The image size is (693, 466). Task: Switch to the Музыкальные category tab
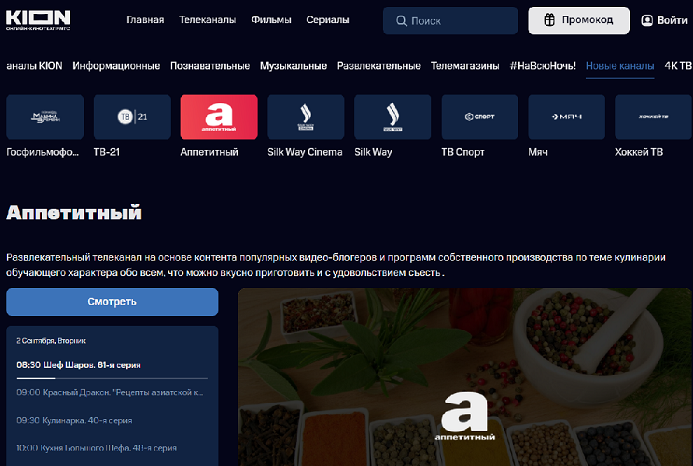click(293, 66)
